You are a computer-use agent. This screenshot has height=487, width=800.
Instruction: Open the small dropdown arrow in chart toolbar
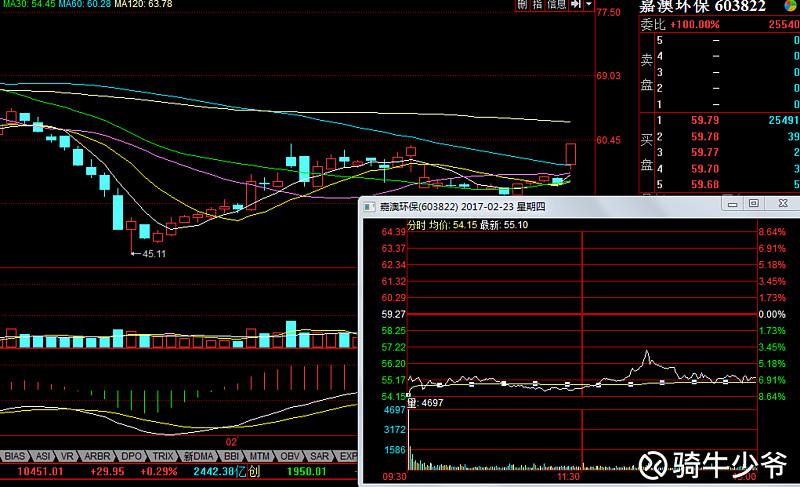pos(588,4)
